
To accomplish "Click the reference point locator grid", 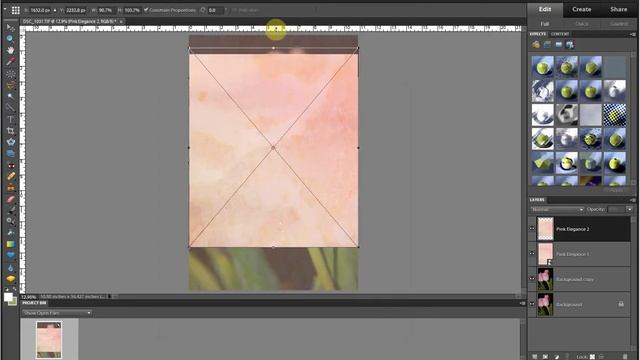I will (16, 10).
